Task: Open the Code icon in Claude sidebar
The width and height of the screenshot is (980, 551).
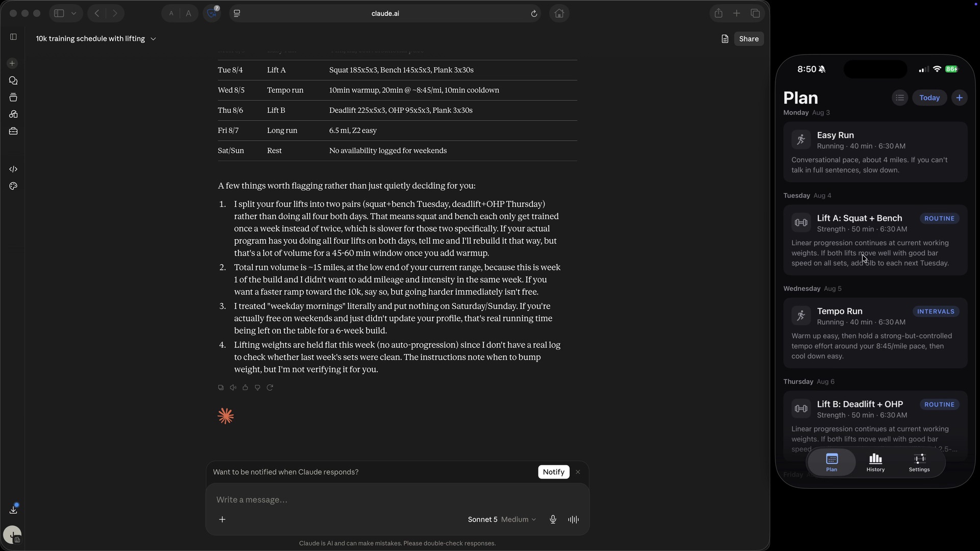Action: [x=13, y=169]
